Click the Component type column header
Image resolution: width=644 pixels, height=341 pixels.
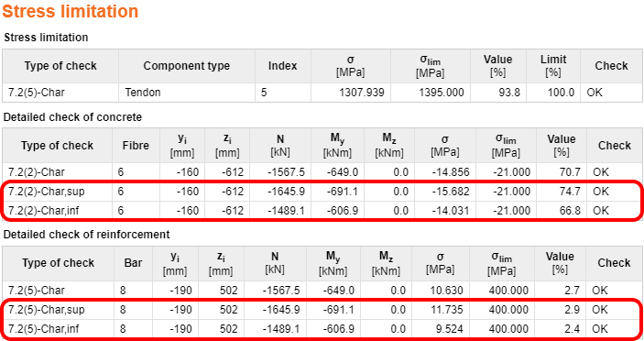pos(187,66)
